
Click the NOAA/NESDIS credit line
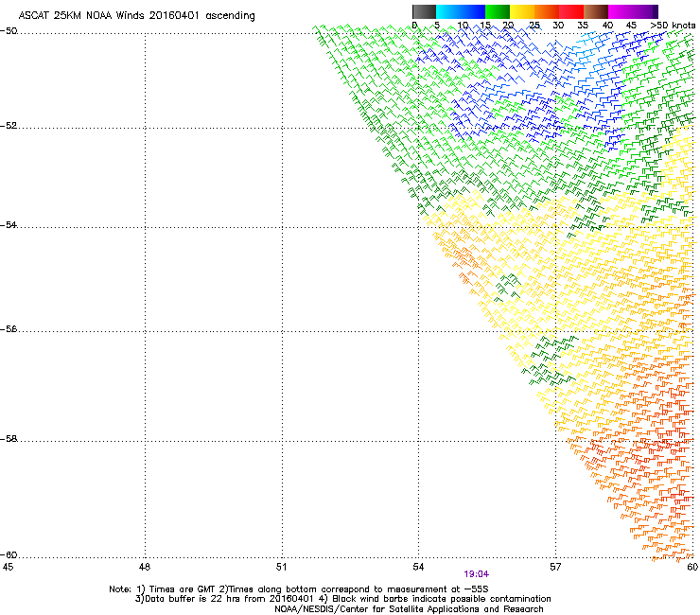click(x=409, y=609)
